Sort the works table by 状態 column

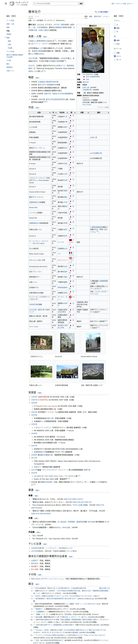[83, 112]
